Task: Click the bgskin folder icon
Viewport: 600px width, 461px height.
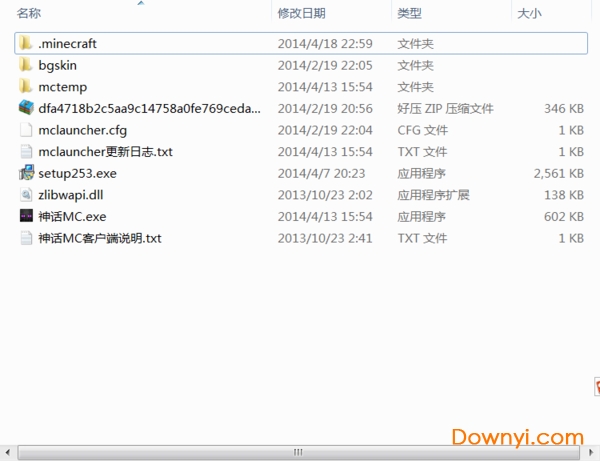Action: coord(26,65)
